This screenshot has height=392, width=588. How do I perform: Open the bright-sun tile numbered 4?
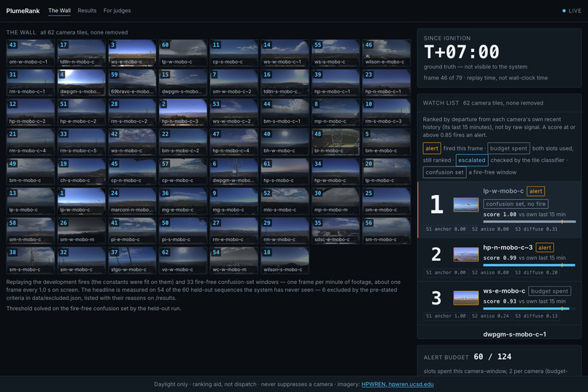point(82,82)
